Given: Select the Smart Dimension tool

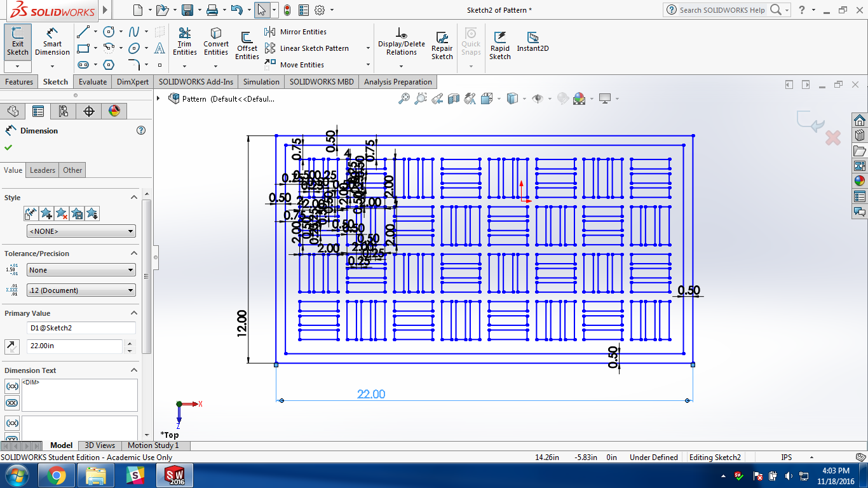Looking at the screenshot, I should 52,42.
